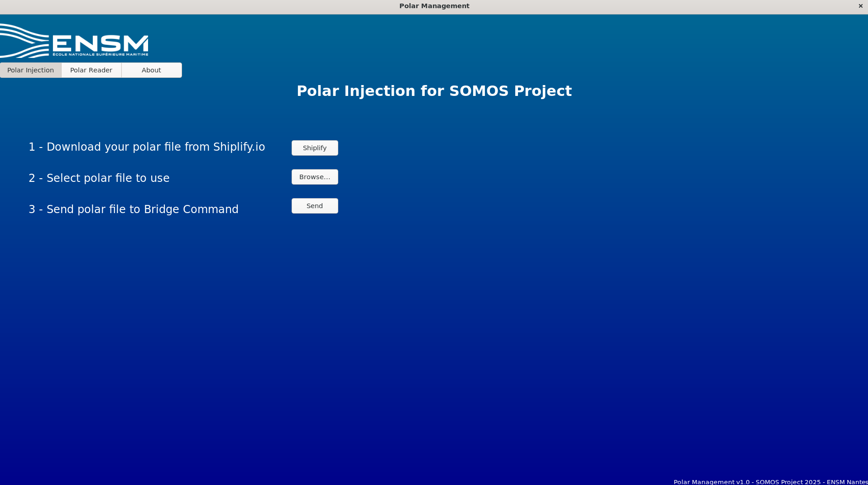Click the Polar Management window title bar
868x485 pixels.
point(434,6)
